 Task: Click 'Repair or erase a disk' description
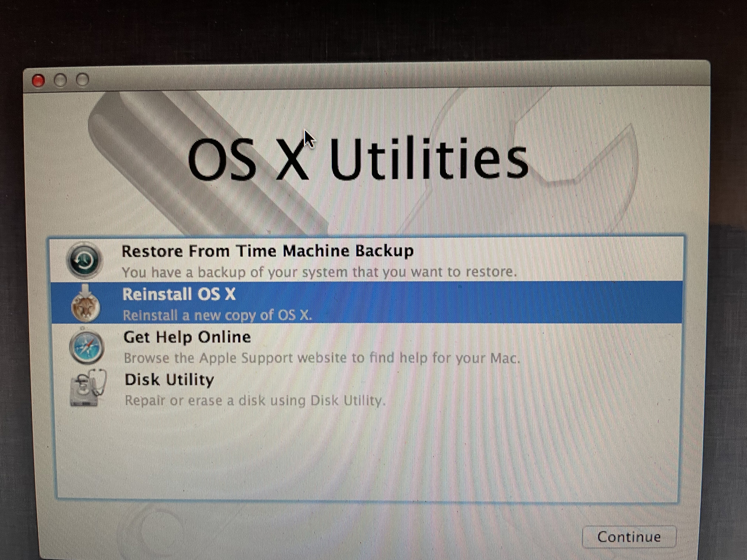[255, 401]
